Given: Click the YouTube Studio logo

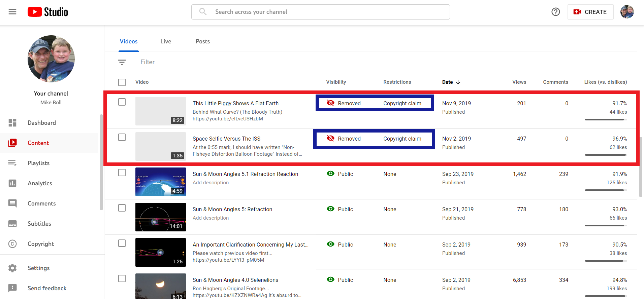Looking at the screenshot, I should (x=48, y=12).
